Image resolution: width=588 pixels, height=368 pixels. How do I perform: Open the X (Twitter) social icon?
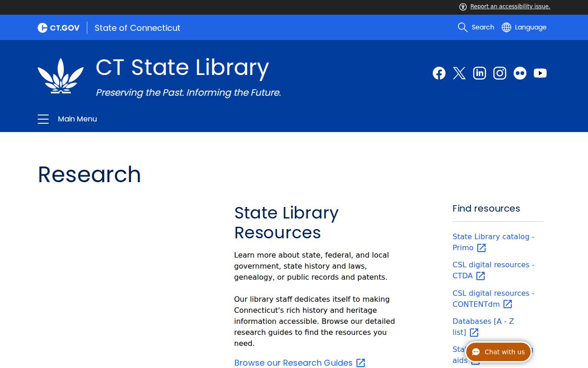click(x=459, y=73)
